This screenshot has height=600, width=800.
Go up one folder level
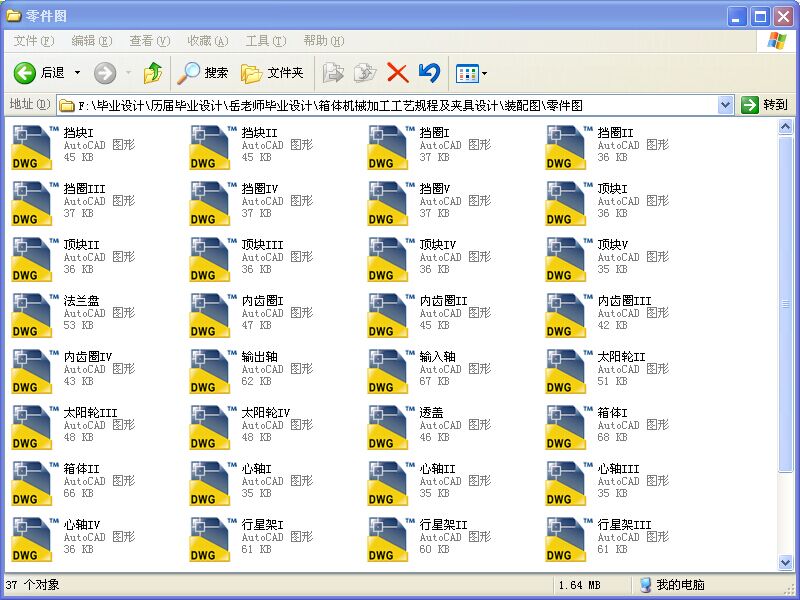(153, 73)
